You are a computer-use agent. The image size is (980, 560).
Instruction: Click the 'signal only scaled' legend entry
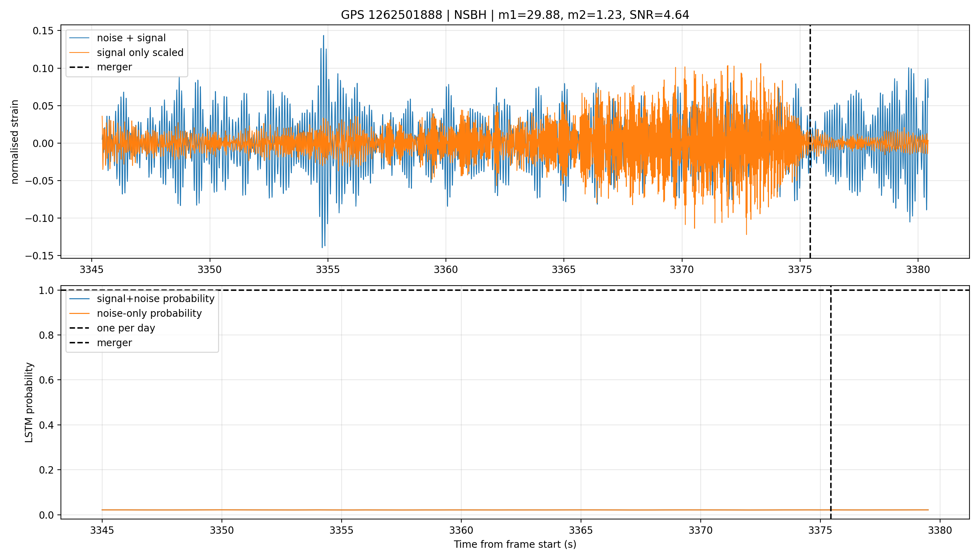pos(127,53)
